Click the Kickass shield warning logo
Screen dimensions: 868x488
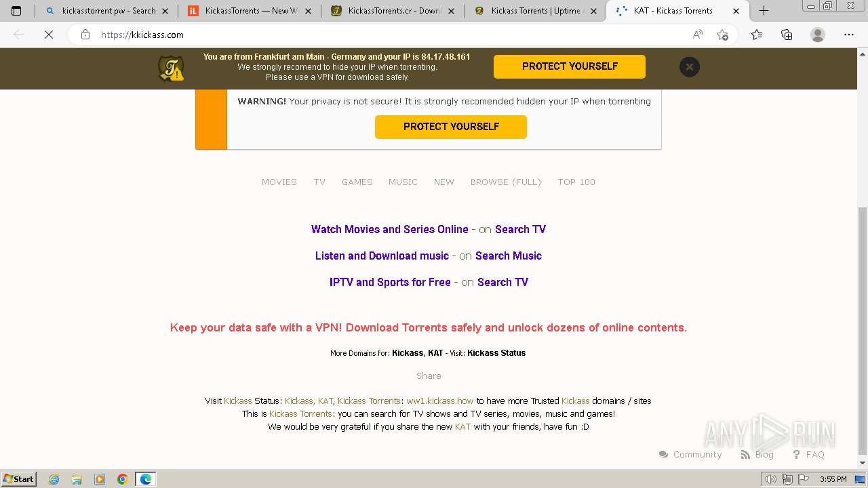[171, 68]
